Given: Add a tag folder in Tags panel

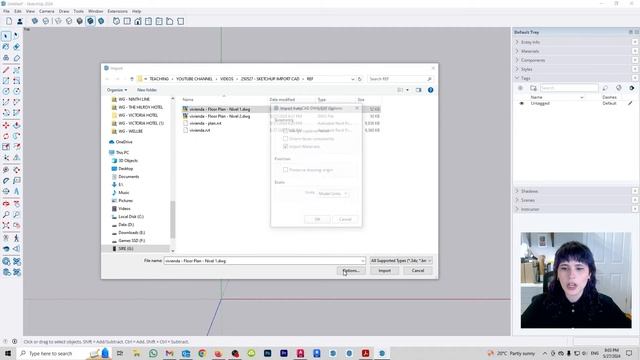Looking at the screenshot, I should point(533,88).
